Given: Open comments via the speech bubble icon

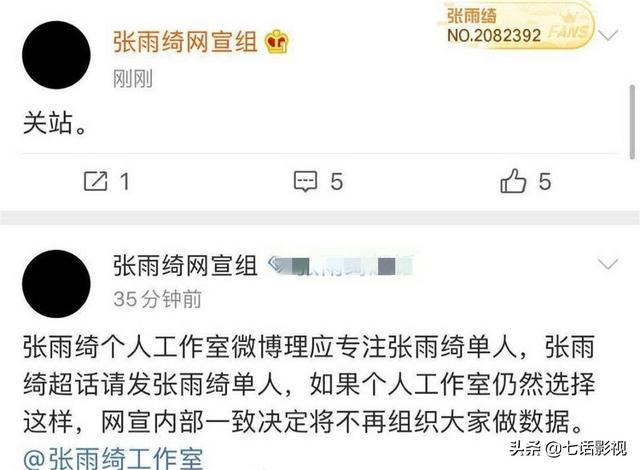Looking at the screenshot, I should coord(305,181).
